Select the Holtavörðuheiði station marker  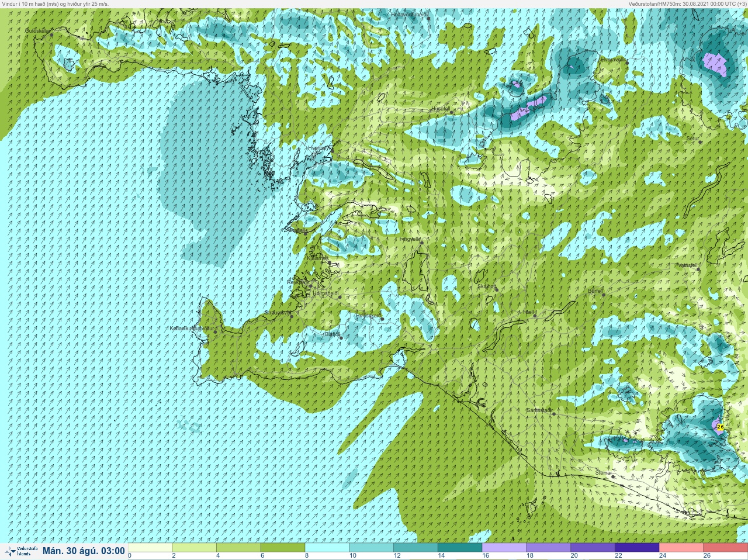[x=429, y=19]
